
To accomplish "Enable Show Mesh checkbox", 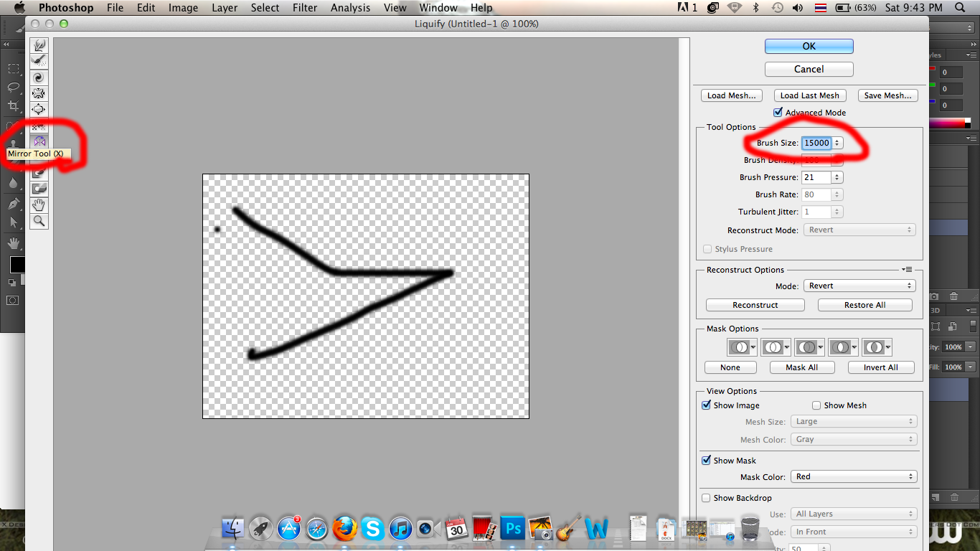I will [816, 405].
